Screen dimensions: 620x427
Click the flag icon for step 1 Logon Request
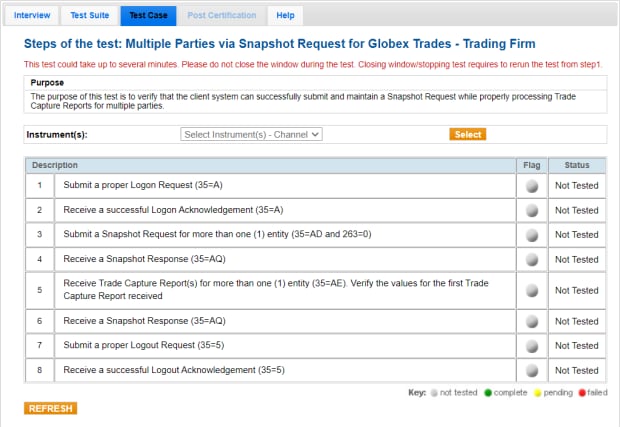(532, 185)
